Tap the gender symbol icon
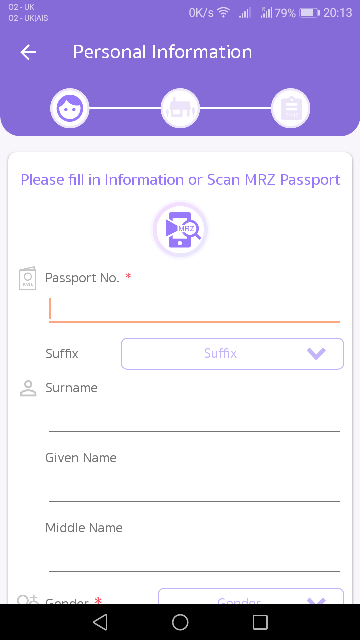The width and height of the screenshot is (360, 640). coord(28,599)
